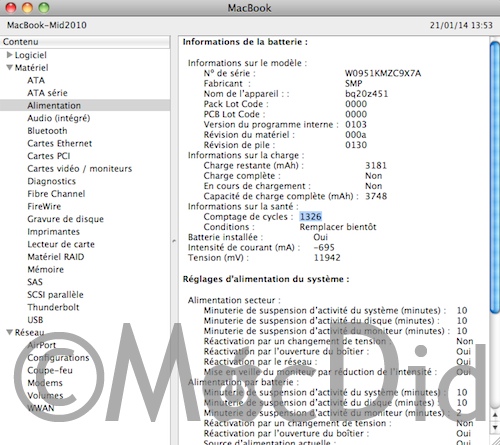
Task: Select Fibre Channel entry
Action: 56,194
